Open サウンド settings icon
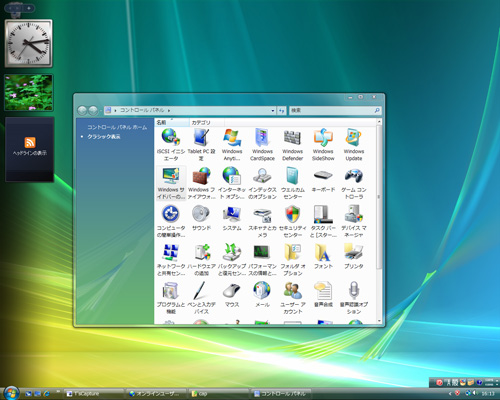The image size is (500, 400). (201, 218)
